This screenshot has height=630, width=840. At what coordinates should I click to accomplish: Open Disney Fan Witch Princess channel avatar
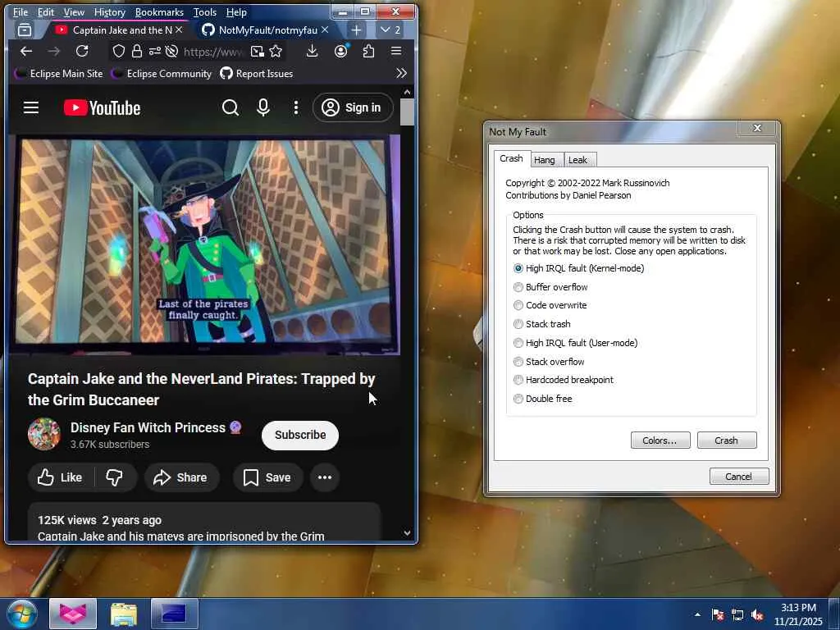(x=44, y=433)
